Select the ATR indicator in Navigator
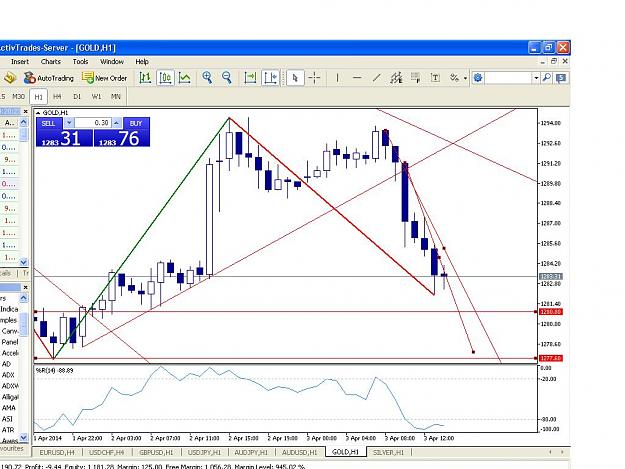Viewport: 625px width, 469px height. [8, 430]
